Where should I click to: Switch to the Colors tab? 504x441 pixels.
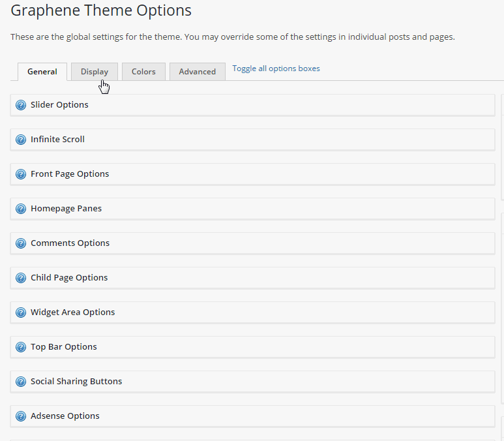coord(143,72)
